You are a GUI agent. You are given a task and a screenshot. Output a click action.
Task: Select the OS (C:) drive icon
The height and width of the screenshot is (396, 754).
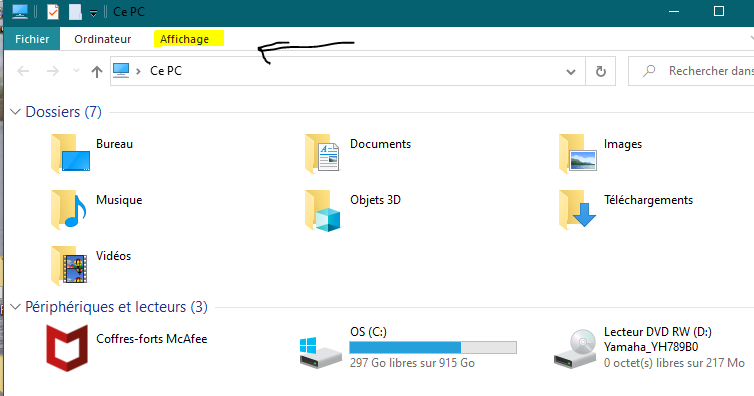pyautogui.click(x=321, y=352)
